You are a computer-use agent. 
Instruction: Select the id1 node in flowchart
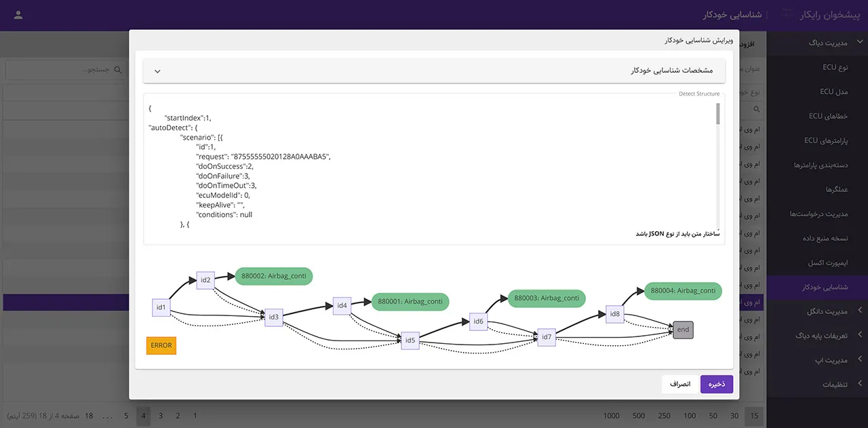pyautogui.click(x=161, y=308)
